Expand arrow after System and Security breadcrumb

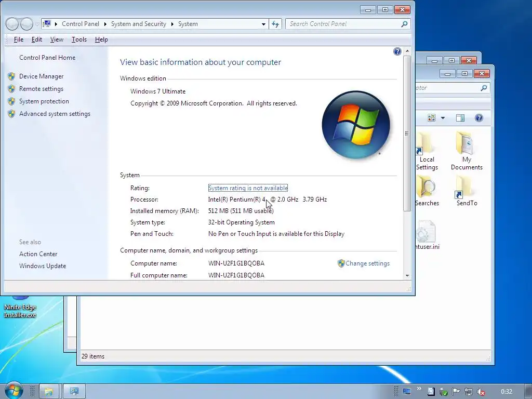172,24
